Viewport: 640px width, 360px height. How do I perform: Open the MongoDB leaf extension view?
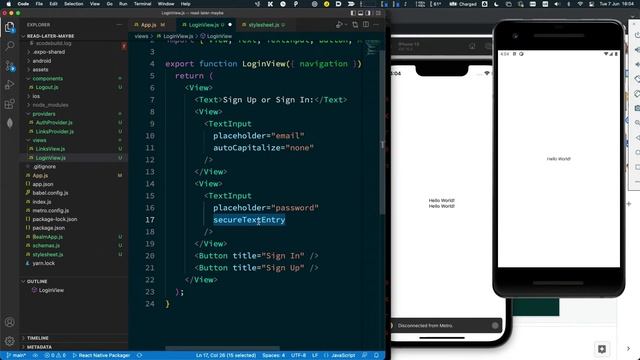[9, 123]
